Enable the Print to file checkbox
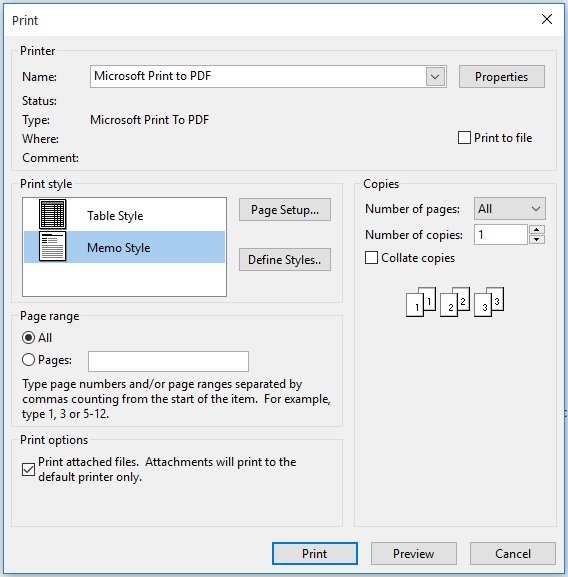Viewport: 568px width, 577px height. (x=464, y=138)
